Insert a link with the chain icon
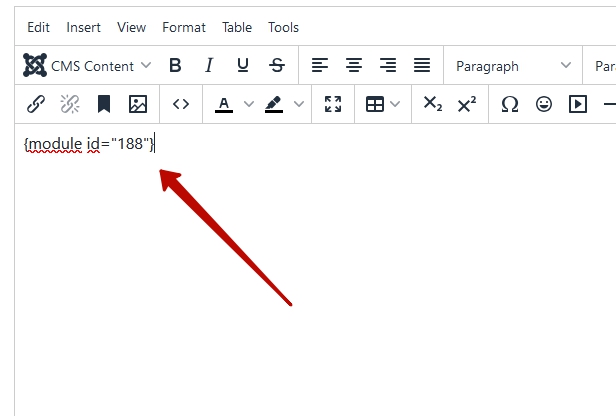This screenshot has width=616, height=416. click(35, 104)
